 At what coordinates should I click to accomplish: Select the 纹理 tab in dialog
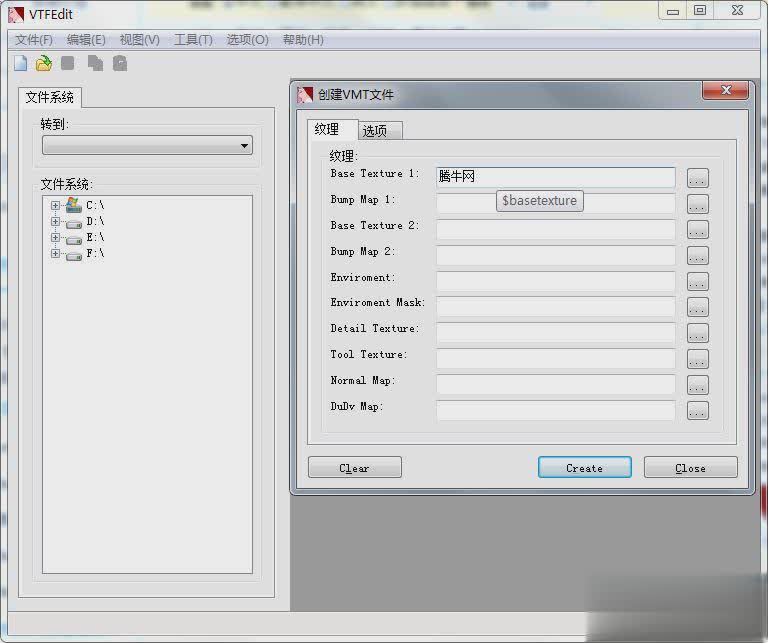pos(333,130)
